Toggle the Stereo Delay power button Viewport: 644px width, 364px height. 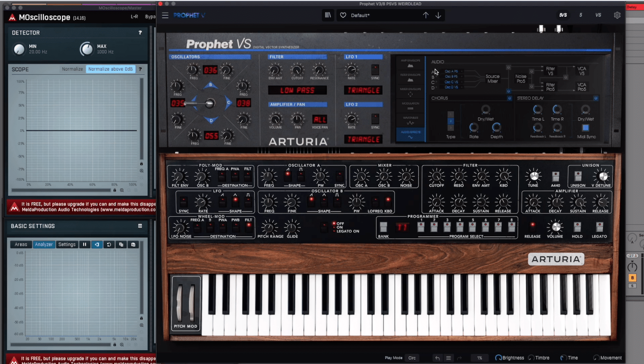pos(596,98)
